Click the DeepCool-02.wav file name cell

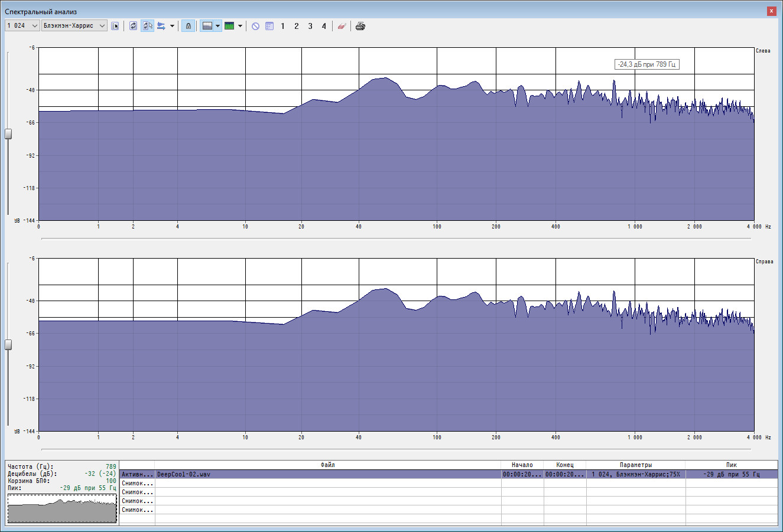(328, 474)
